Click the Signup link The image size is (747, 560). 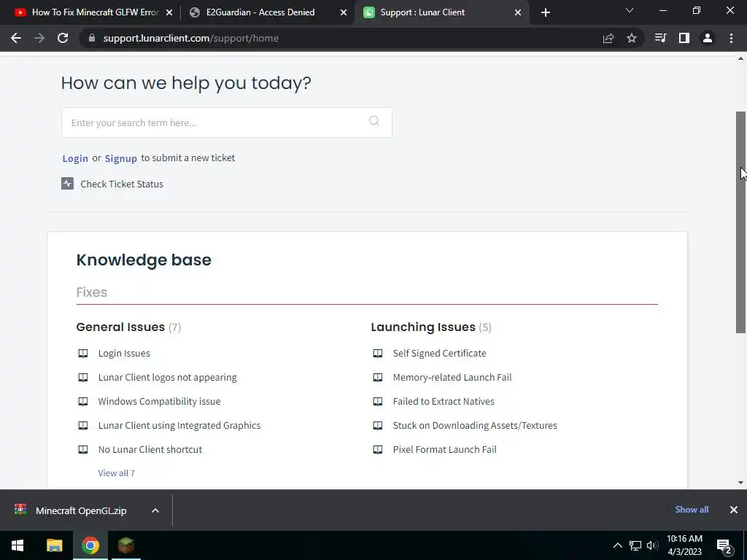(121, 158)
